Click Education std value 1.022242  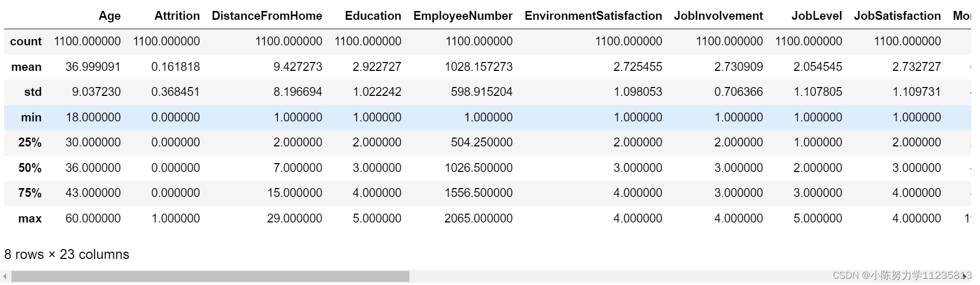click(x=377, y=92)
